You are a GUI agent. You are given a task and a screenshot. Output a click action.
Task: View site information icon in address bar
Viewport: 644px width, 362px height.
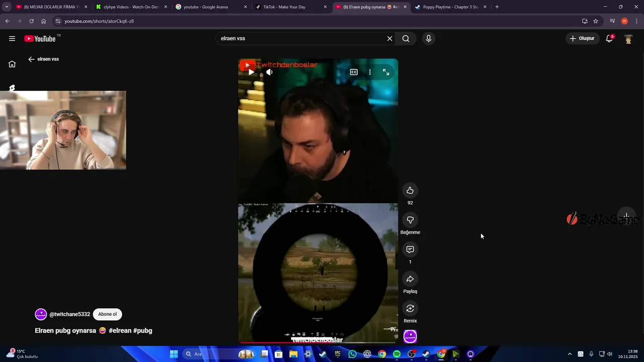58,21
